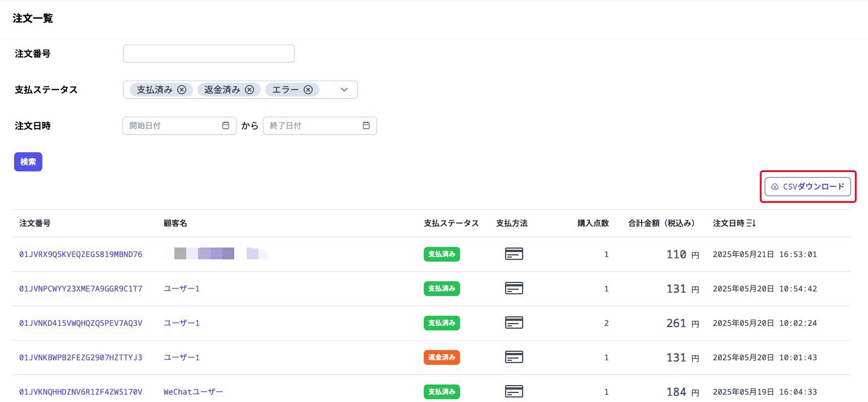The width and height of the screenshot is (868, 402).
Task: Remove the 返金済み status filter chip
Action: click(249, 90)
